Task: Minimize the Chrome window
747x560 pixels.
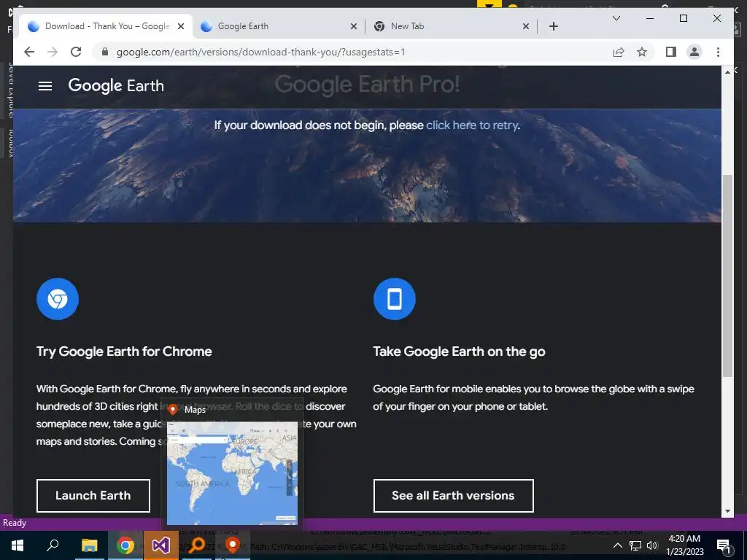Action: (650, 18)
